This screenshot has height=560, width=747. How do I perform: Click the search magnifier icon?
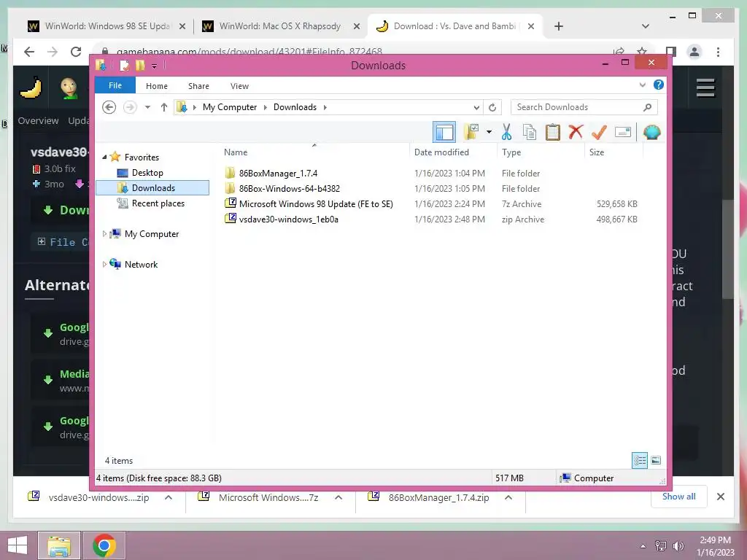point(648,107)
